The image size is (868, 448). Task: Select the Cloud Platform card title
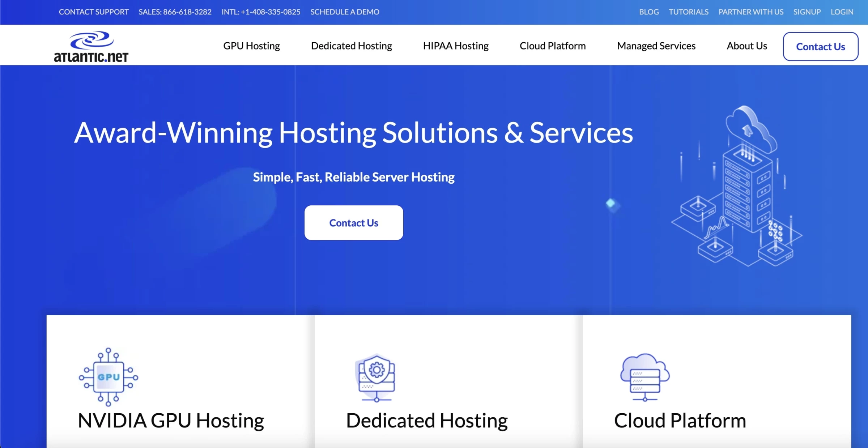(x=680, y=421)
